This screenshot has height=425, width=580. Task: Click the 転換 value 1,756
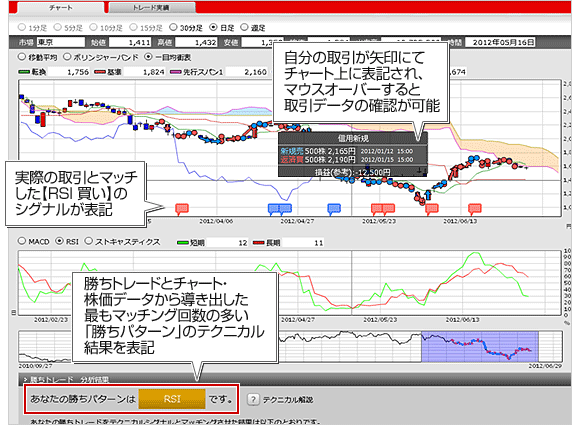pyautogui.click(x=70, y=72)
